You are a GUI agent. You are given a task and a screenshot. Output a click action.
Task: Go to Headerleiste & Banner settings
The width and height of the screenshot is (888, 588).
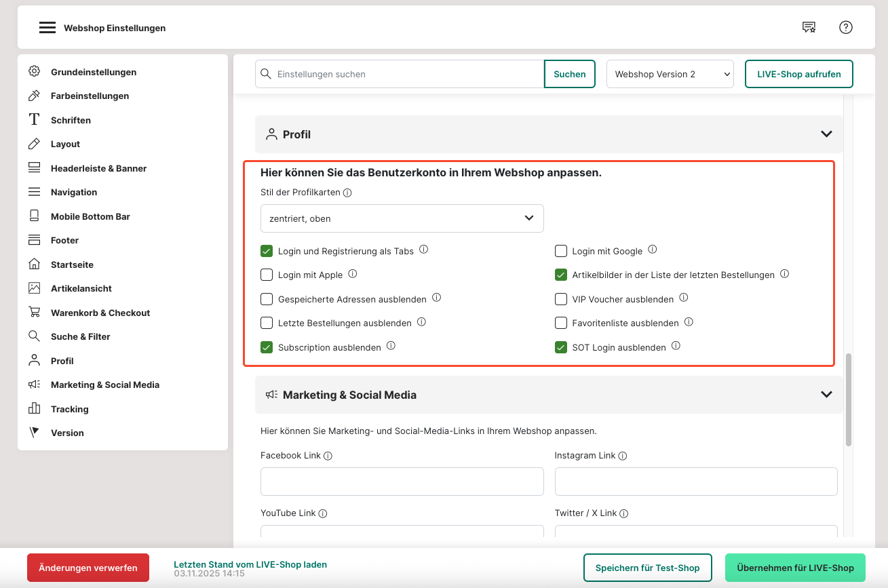pyautogui.click(x=98, y=168)
